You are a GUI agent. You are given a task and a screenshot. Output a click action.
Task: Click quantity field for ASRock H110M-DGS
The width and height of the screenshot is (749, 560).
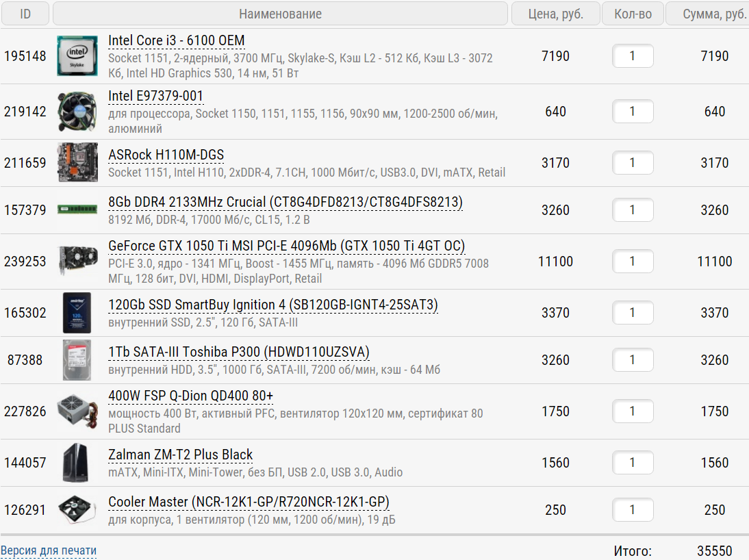pos(633,162)
